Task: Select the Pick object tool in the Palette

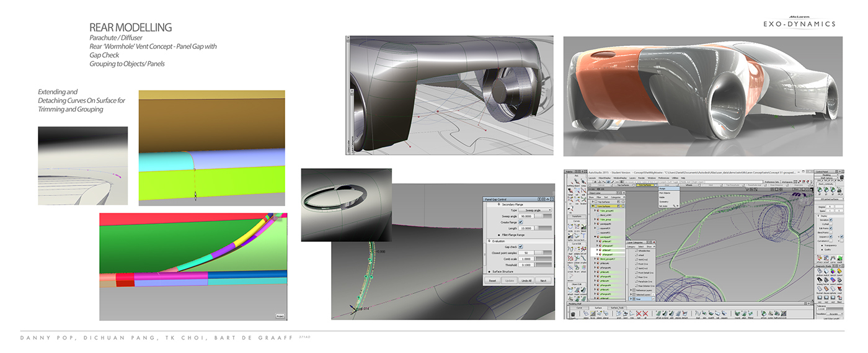Action: tap(577, 182)
